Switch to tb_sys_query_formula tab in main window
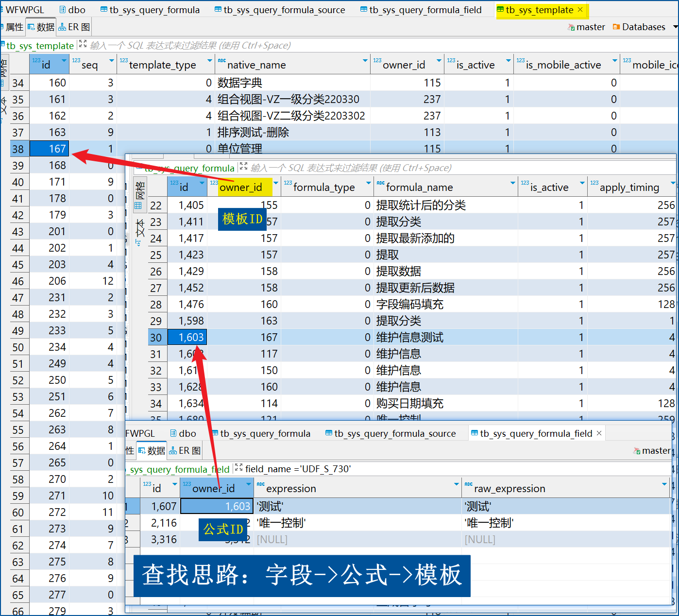This screenshot has height=616, width=679. coord(150,10)
